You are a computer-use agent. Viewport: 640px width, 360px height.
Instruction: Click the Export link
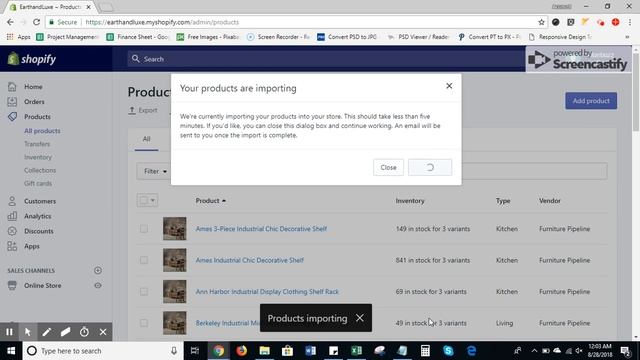point(143,110)
